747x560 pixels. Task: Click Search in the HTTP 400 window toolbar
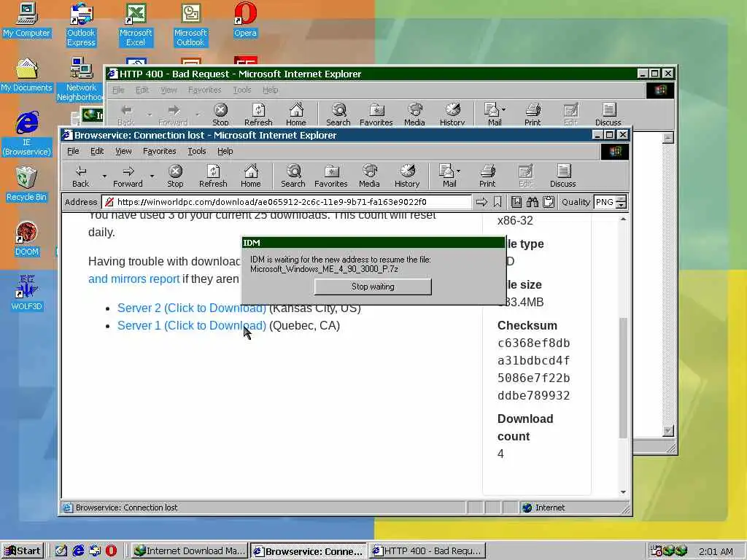tap(338, 114)
